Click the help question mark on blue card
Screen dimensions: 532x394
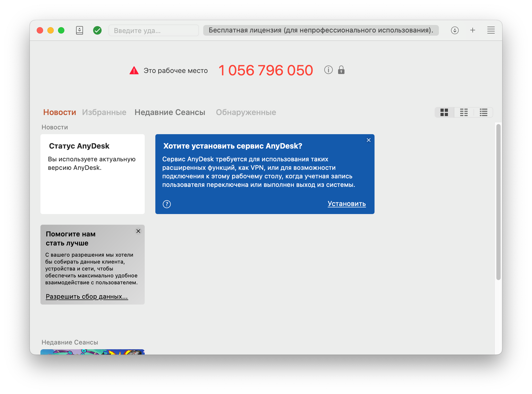167,204
